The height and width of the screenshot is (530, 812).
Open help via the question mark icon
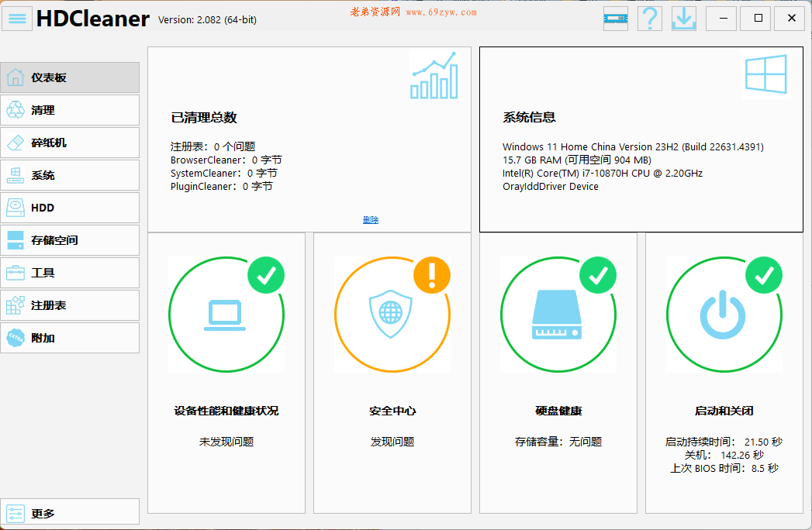point(650,19)
